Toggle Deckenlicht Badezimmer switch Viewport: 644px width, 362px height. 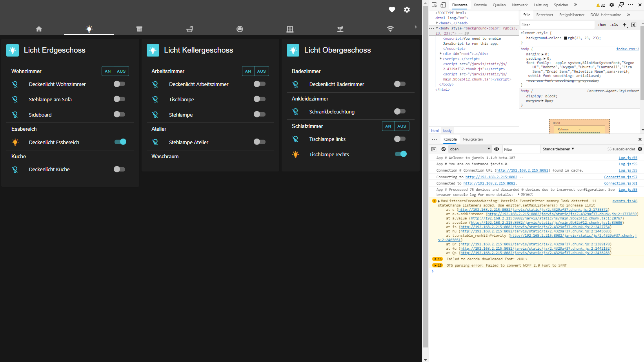pos(400,84)
